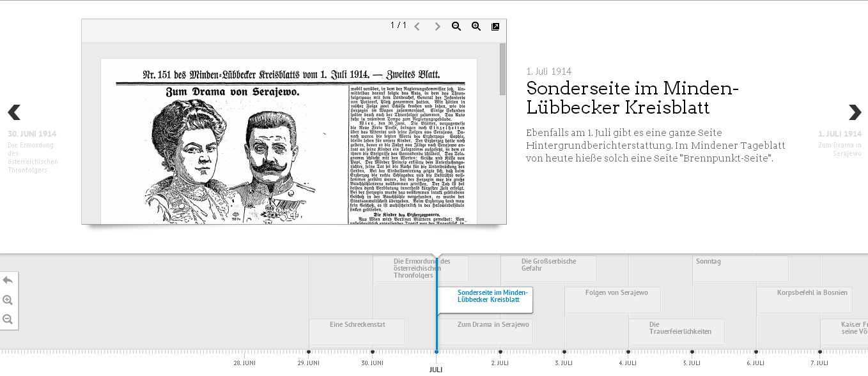
Task: Click the page counter '1 / 1'
Action: (398, 25)
